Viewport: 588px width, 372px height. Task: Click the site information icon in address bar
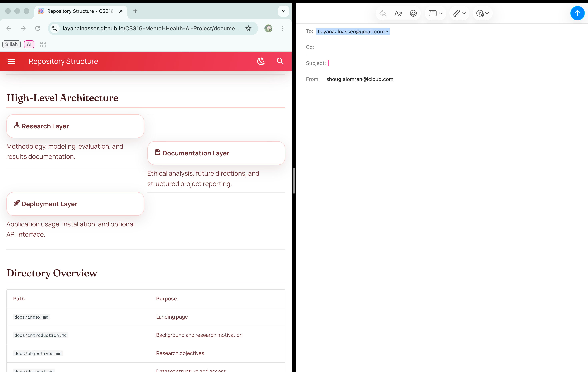click(x=55, y=29)
